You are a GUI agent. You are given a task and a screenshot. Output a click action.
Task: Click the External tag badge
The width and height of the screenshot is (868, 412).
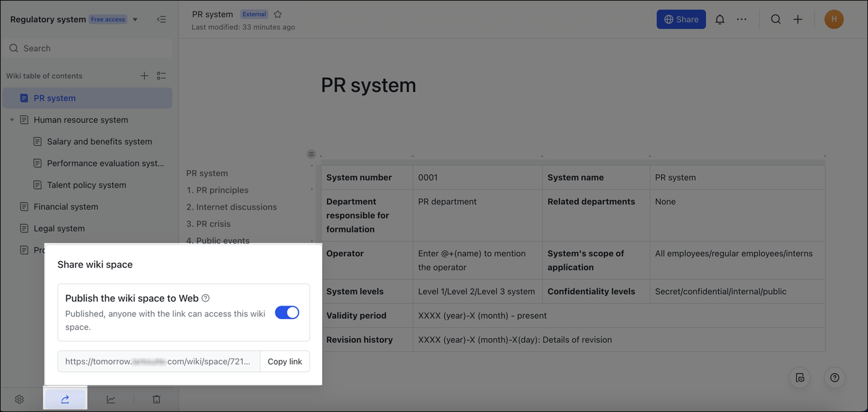pyautogui.click(x=254, y=14)
